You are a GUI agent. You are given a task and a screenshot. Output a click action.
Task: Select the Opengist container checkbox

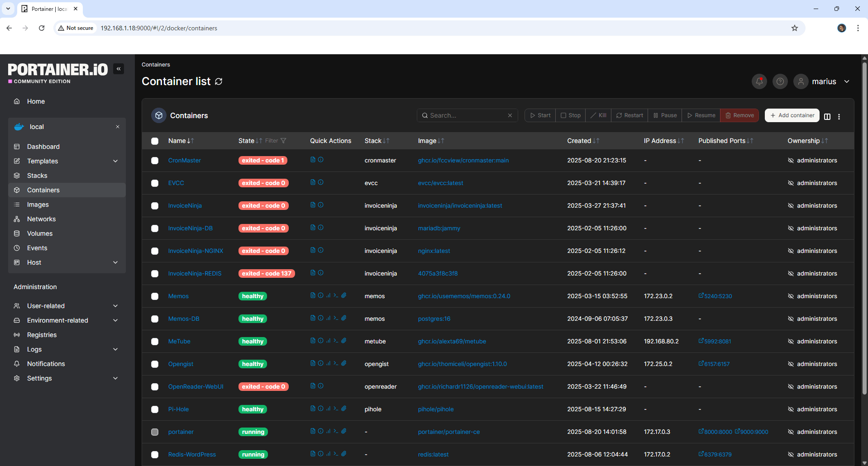155,364
